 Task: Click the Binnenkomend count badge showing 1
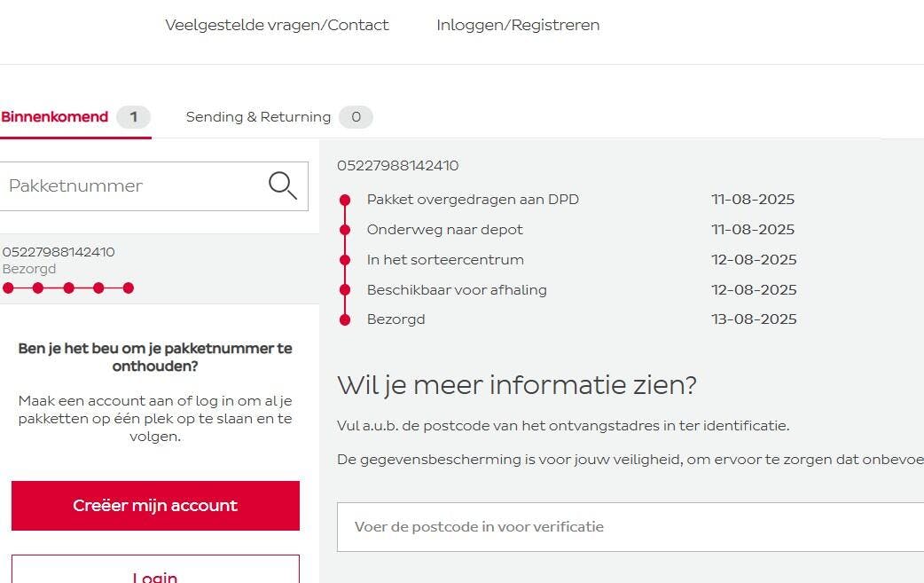point(134,117)
